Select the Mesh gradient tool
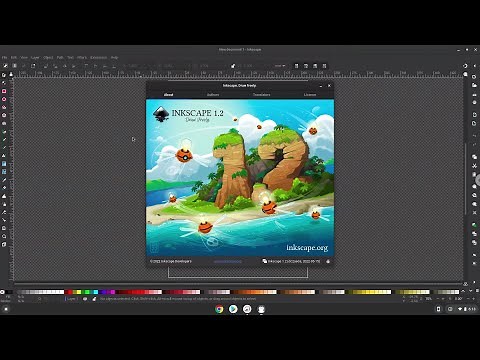Screen dimensions: 480x360 (4, 172)
